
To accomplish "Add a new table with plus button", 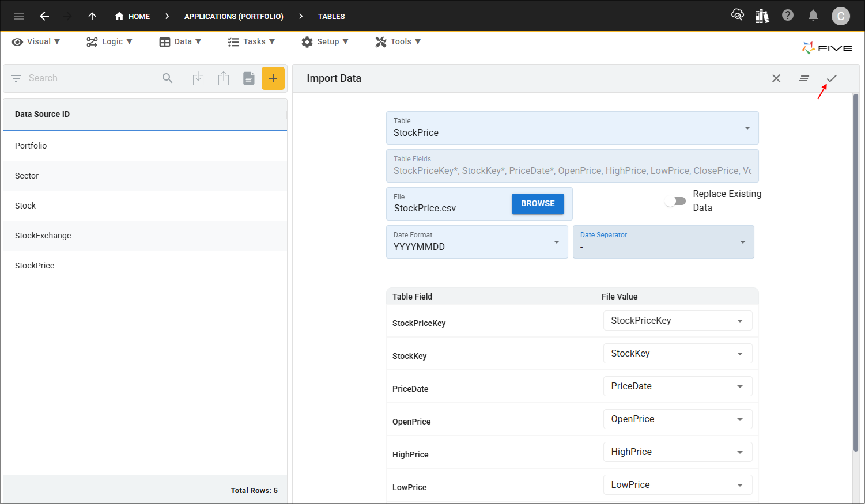I will point(273,78).
